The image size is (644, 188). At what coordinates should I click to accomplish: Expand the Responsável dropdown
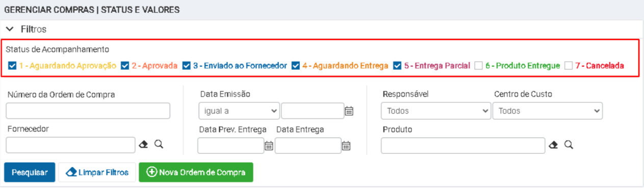pos(436,111)
